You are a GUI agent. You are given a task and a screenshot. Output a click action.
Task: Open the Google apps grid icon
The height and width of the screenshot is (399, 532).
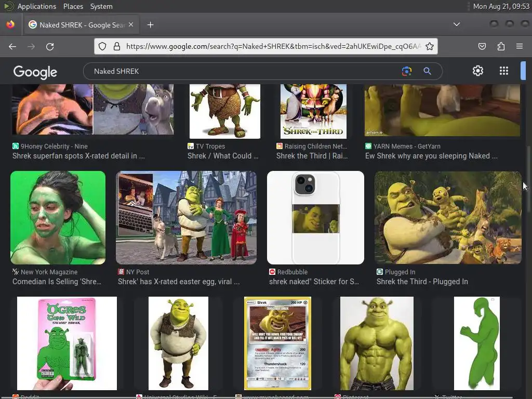click(504, 71)
